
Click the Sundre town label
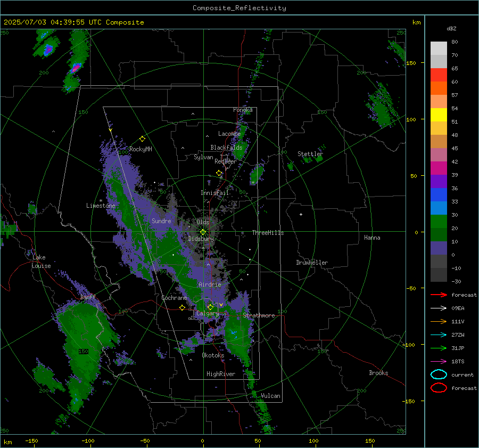161,221
